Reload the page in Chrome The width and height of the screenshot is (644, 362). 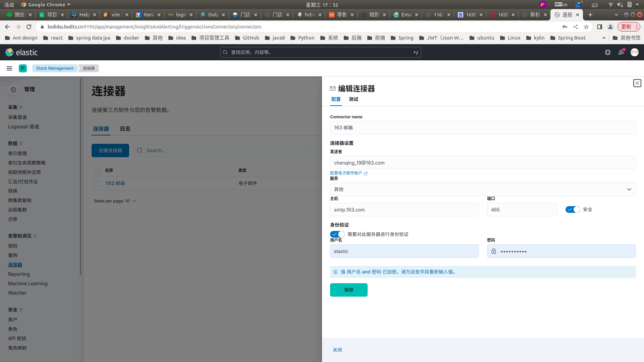(x=29, y=27)
